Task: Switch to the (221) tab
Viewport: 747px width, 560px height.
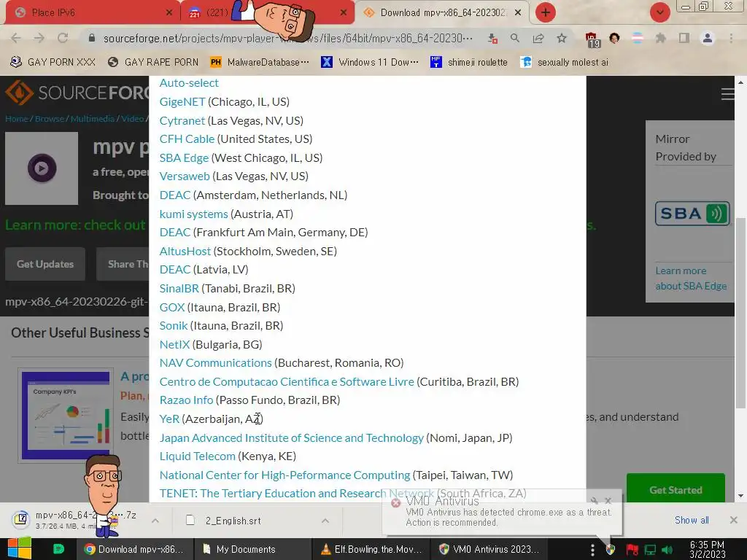Action: click(267, 12)
